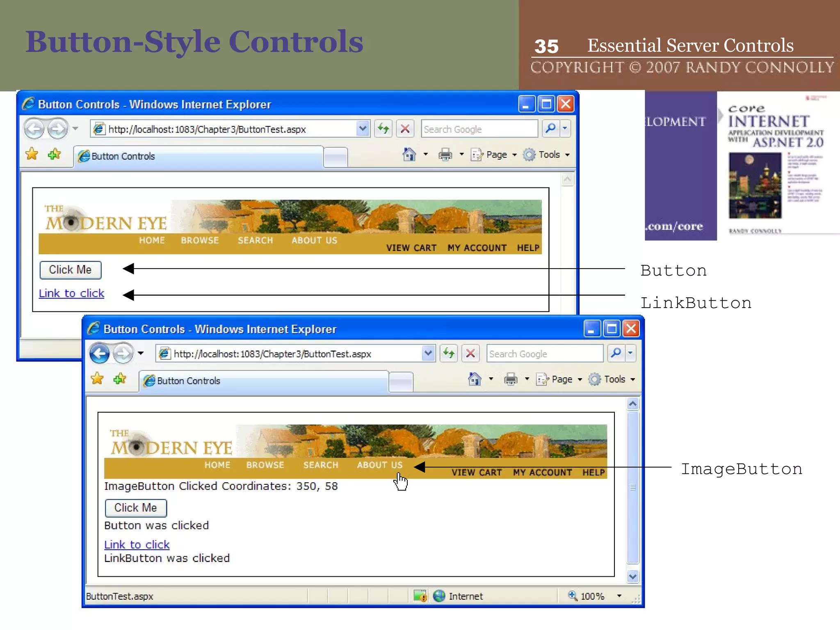The image size is (840, 630).
Task: Click Tools gear icon in rear browser window
Action: [529, 155]
